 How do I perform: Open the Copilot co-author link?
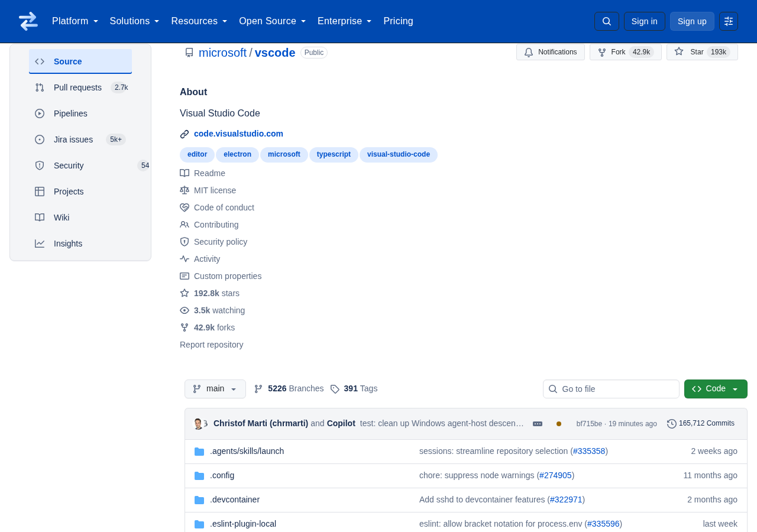click(x=341, y=423)
